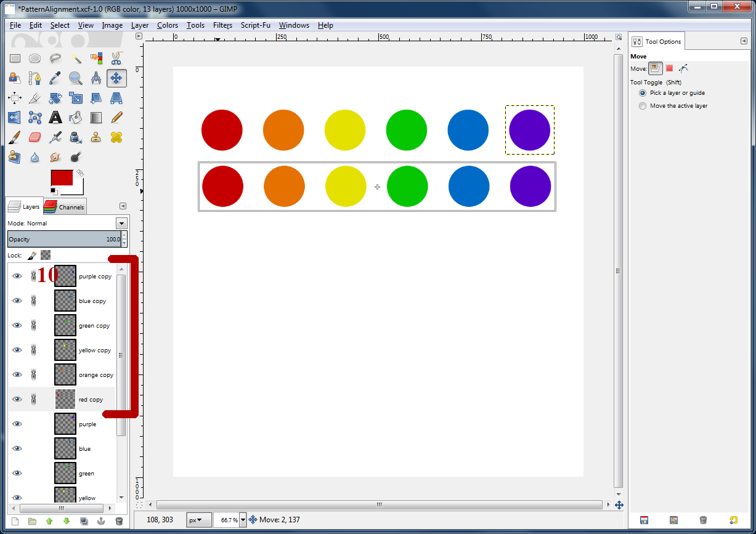The height and width of the screenshot is (534, 756).
Task: Select the Zoom magnifier tool
Action: pyautogui.click(x=76, y=78)
